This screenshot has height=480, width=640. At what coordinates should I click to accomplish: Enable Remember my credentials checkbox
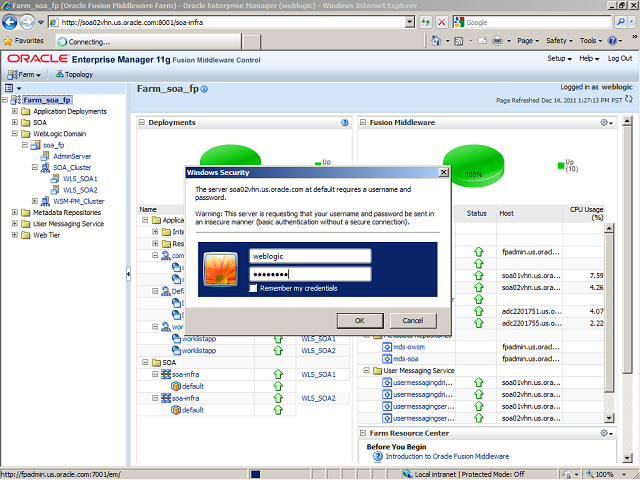pos(253,288)
